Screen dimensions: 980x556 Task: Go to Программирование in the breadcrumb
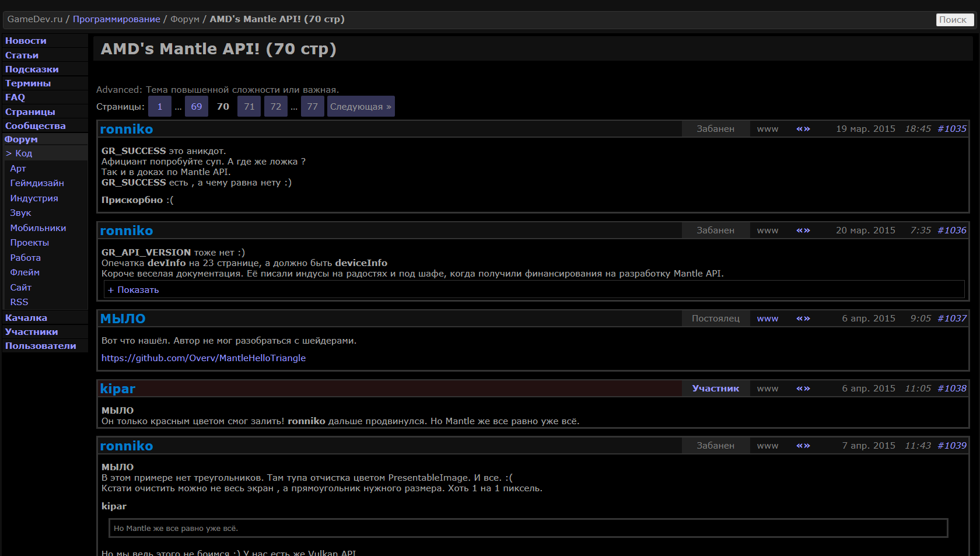(116, 19)
